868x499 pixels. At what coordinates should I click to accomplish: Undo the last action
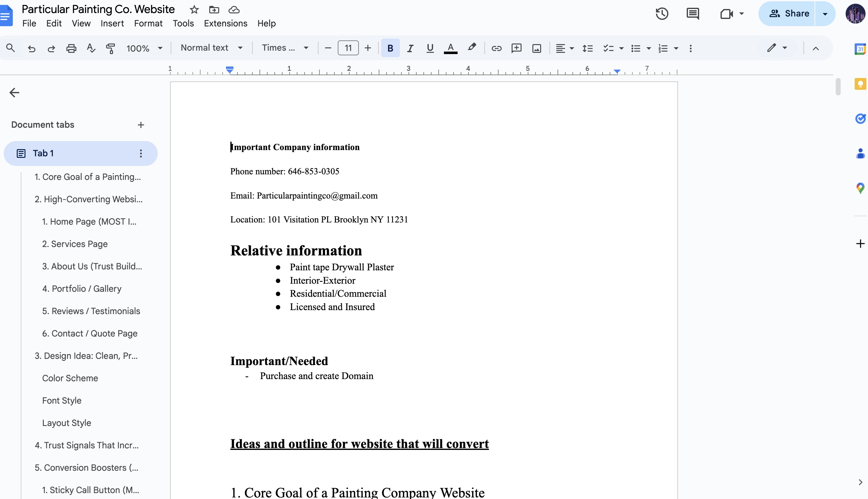[31, 48]
